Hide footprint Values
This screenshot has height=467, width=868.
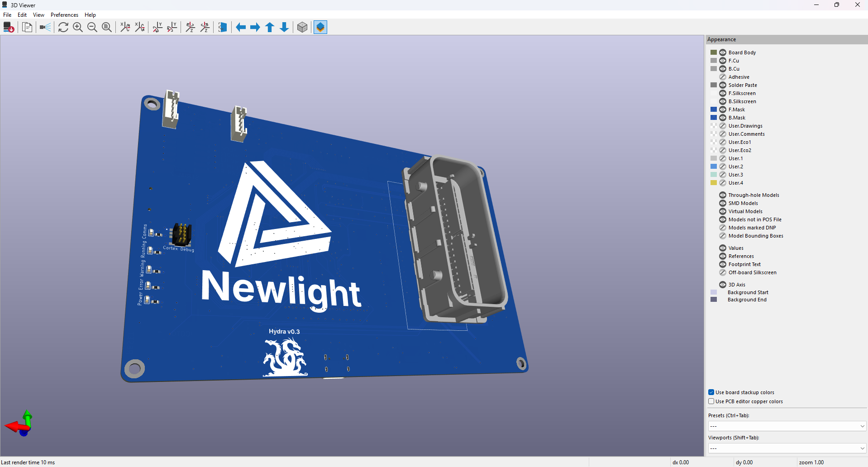click(x=723, y=248)
